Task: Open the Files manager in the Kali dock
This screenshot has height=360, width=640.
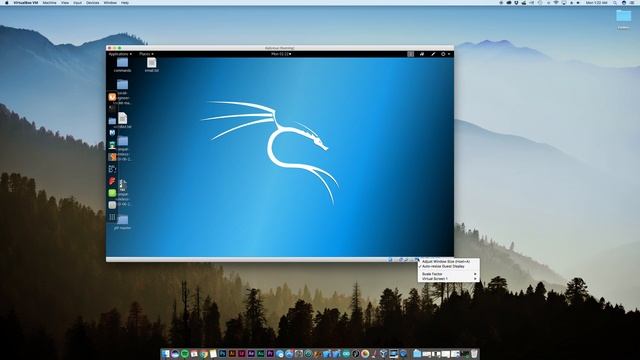Action: coord(112,121)
